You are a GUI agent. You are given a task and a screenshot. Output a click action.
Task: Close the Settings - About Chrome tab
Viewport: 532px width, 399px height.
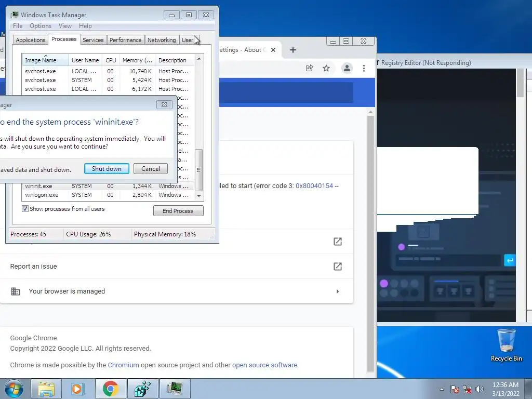point(273,50)
